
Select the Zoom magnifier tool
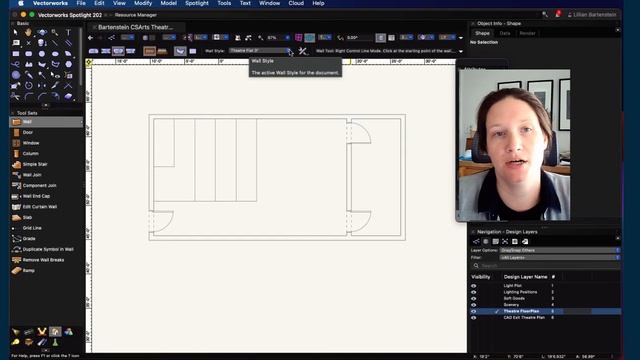[55, 32]
